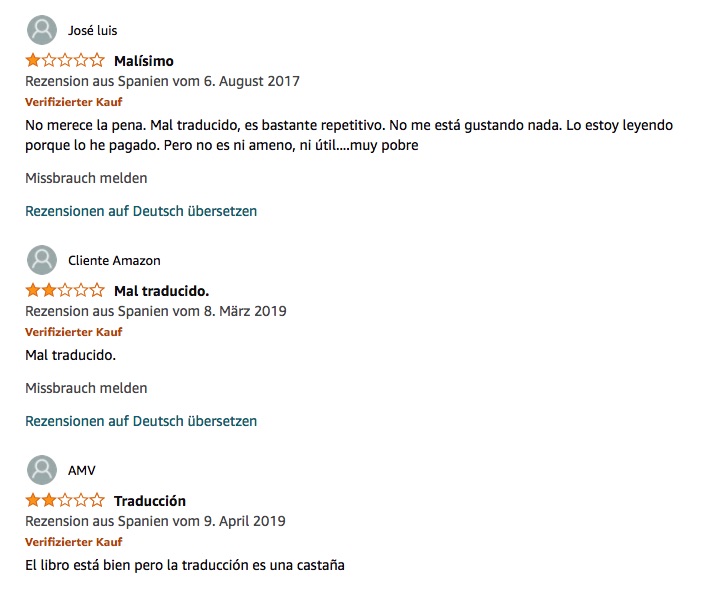The image size is (720, 590).
Task: Click Cliente Amazon profile avatar icon
Action: click(42, 260)
